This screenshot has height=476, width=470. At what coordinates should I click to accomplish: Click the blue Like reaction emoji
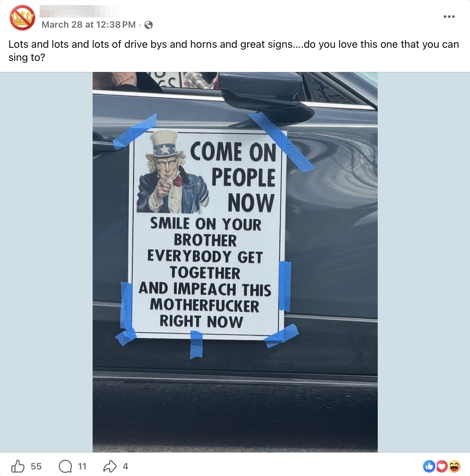pos(429,466)
